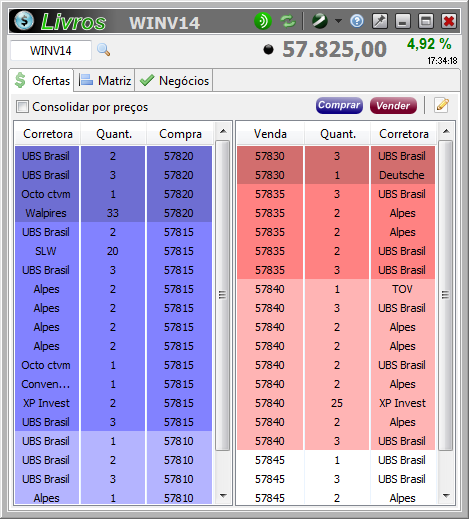This screenshot has height=519, width=469.
Task: Click the buy-side scrollbar thumb
Action: tap(222, 295)
